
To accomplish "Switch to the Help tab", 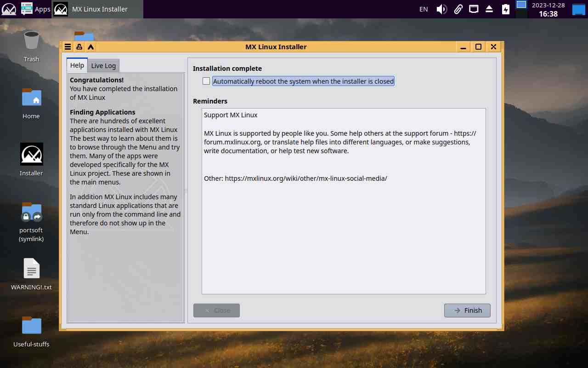I will coord(77,65).
